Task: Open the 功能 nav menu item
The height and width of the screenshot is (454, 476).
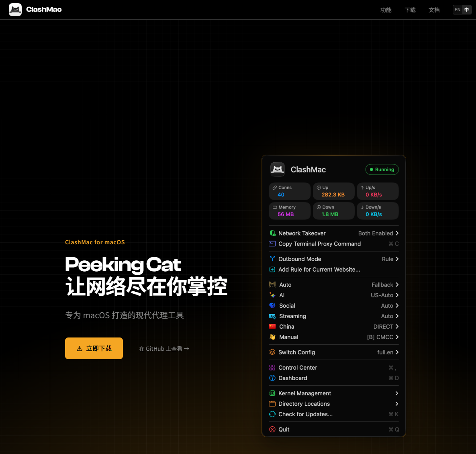Action: click(x=386, y=10)
